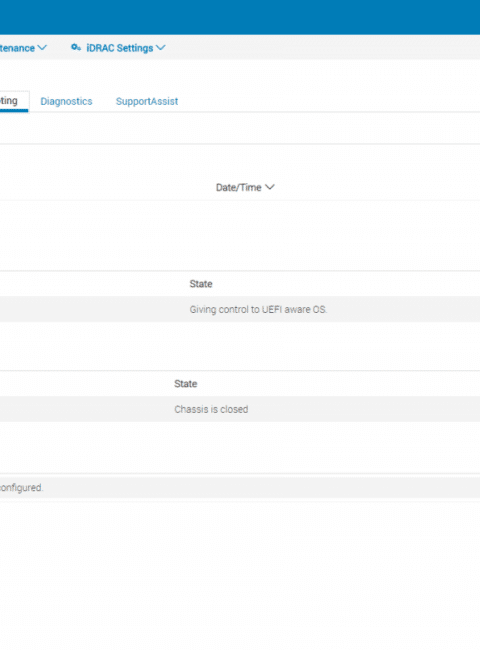Switch to the Diagnostics tab
This screenshot has height=650, width=480.
pos(66,102)
